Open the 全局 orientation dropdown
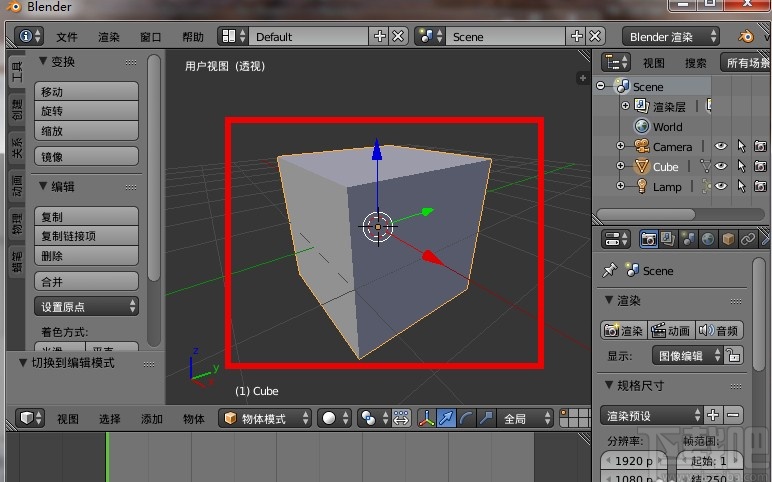This screenshot has height=482, width=772. 524,418
